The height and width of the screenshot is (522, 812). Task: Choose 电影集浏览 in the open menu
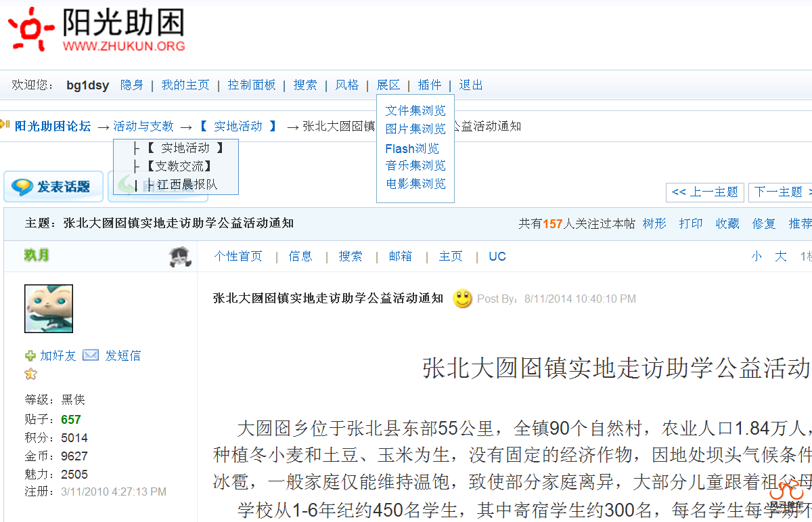tap(415, 183)
